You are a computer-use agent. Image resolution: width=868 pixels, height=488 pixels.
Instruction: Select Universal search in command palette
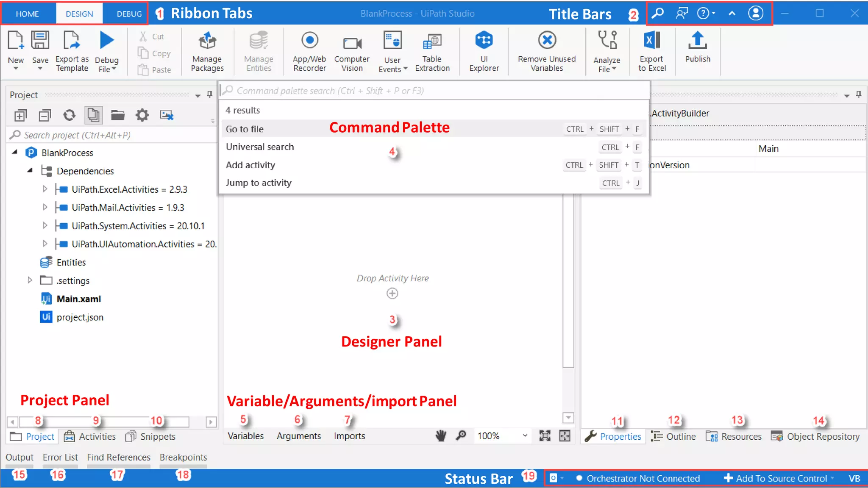pos(259,147)
